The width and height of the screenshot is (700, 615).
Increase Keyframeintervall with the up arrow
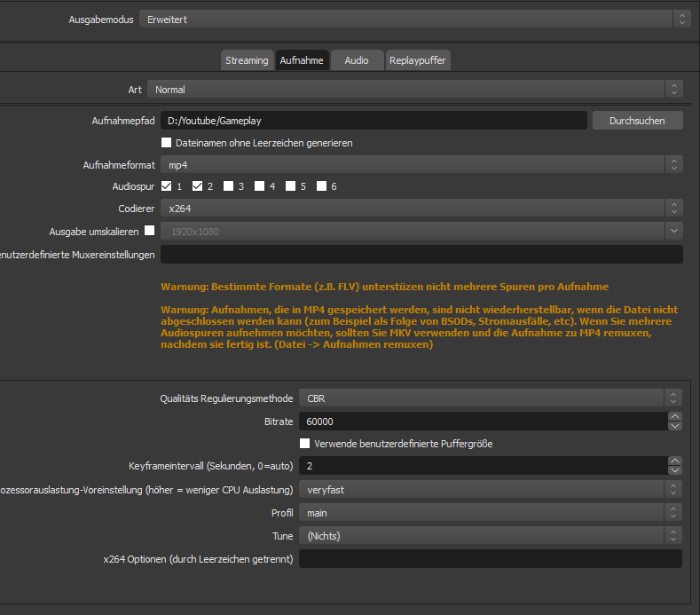pos(675,461)
